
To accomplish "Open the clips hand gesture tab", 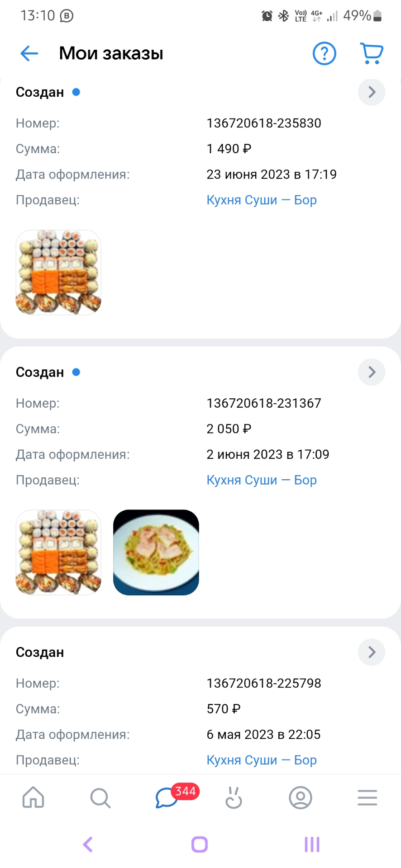I will [234, 797].
